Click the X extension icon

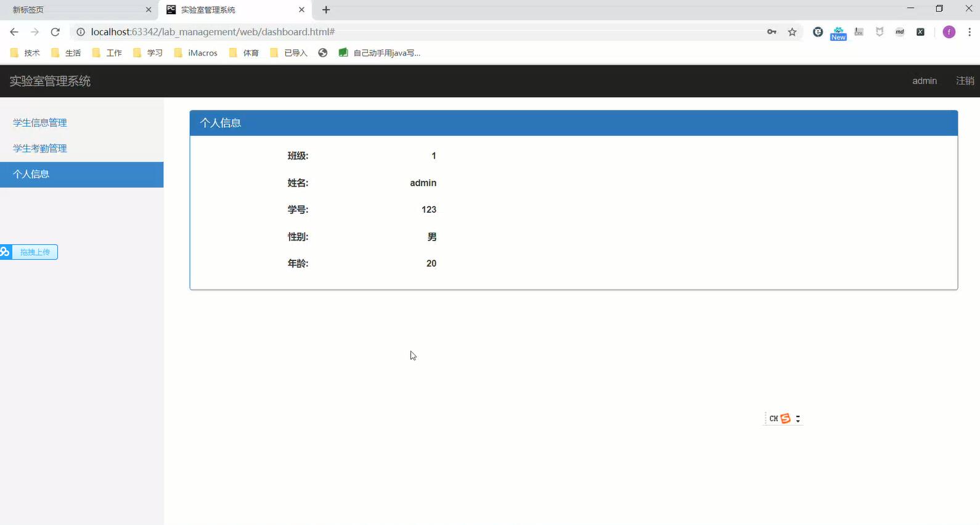pyautogui.click(x=920, y=32)
